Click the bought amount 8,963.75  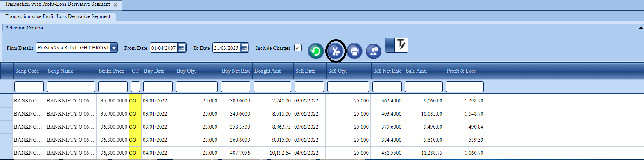[x=281, y=127]
